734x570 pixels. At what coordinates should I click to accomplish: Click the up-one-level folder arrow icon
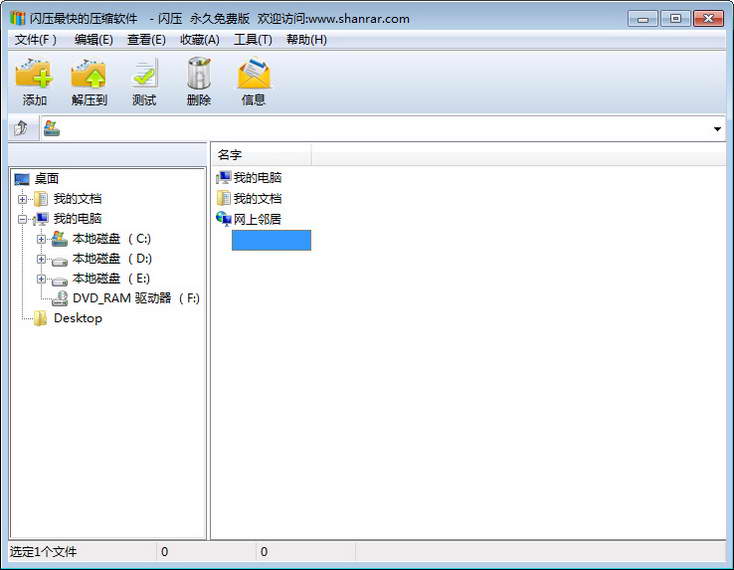pyautogui.click(x=21, y=129)
